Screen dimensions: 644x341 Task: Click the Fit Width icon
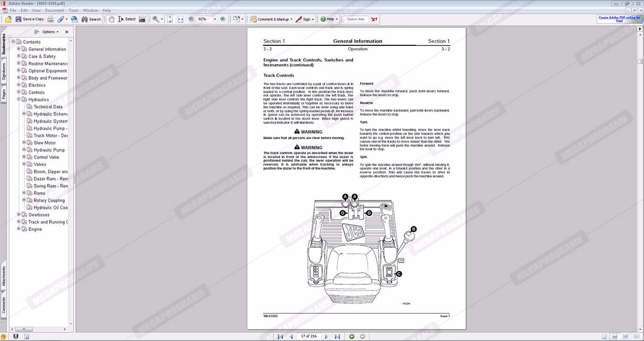click(x=180, y=19)
